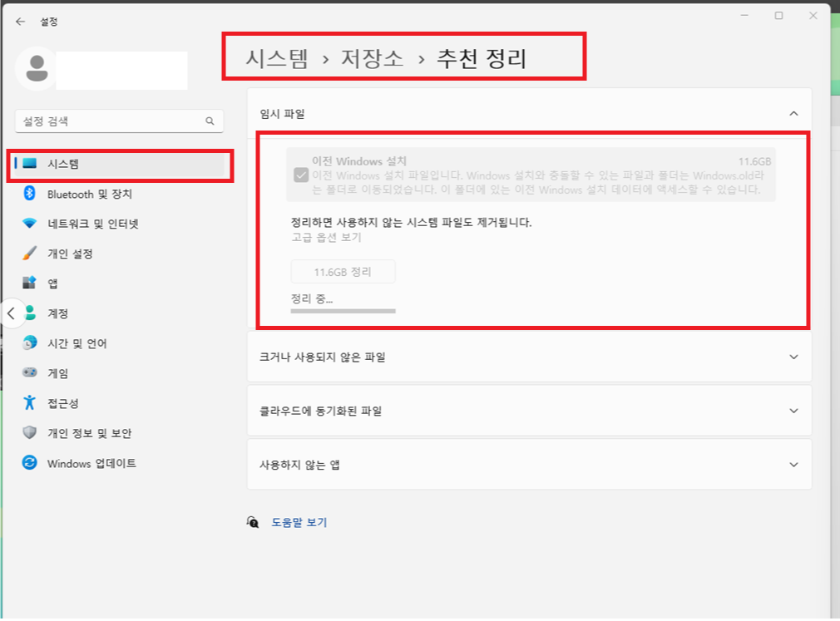This screenshot has height=621, width=840.
Task: Click the 11.6GB 정리 button
Action: [343, 272]
